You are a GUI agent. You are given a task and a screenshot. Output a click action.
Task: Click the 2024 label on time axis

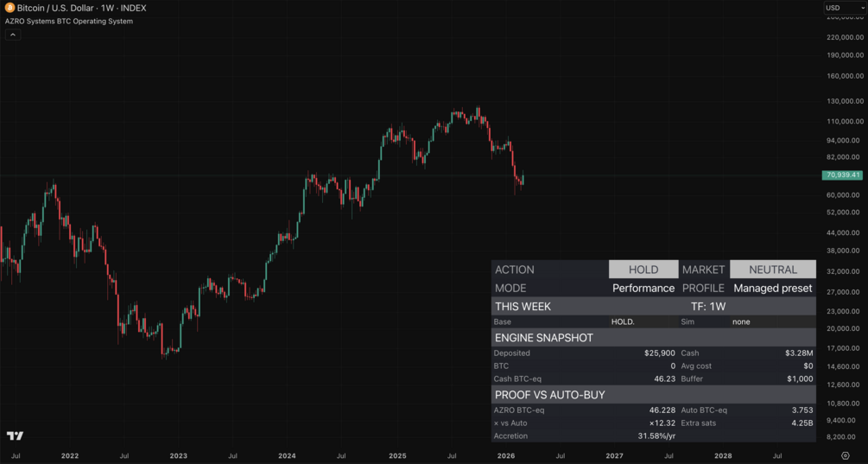287,455
